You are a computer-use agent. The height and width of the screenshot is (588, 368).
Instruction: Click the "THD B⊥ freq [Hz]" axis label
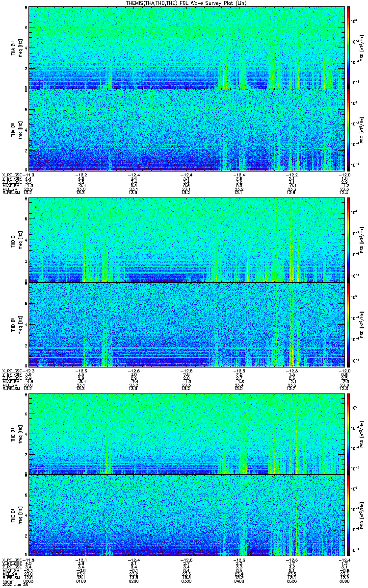(x=16, y=240)
